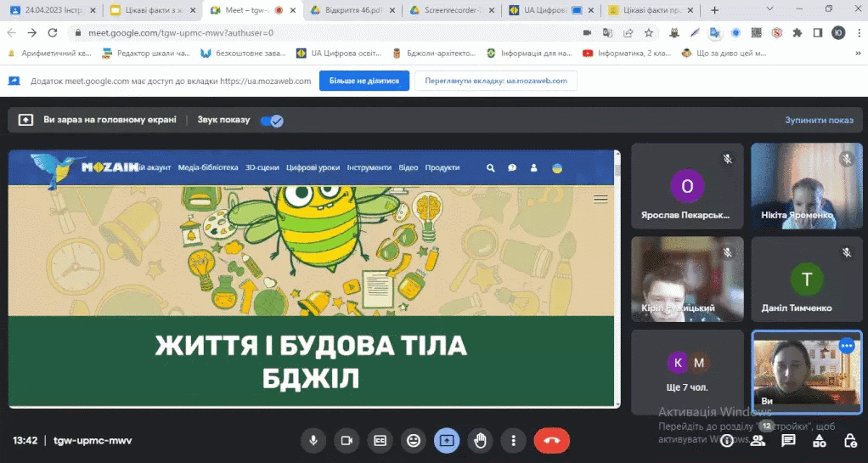The image size is (868, 463).
Task: Click the meeting code tgw-upmc-mwv
Action: pyautogui.click(x=93, y=441)
